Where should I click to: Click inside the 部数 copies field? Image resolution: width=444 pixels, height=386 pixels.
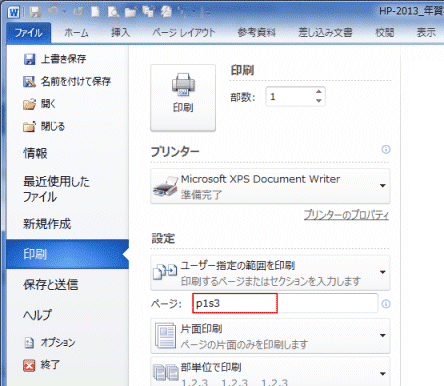click(289, 97)
